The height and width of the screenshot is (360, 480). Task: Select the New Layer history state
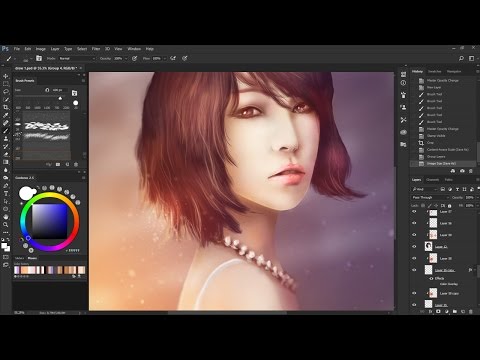(x=443, y=87)
